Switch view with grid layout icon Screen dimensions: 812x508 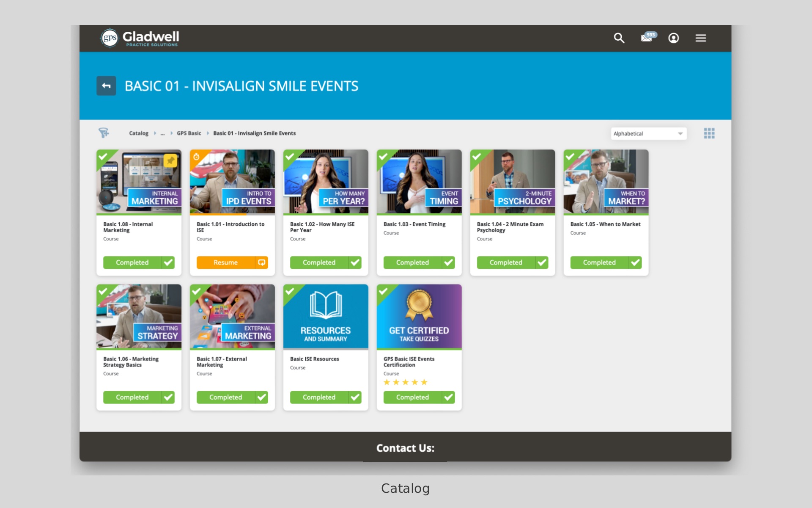tap(709, 133)
